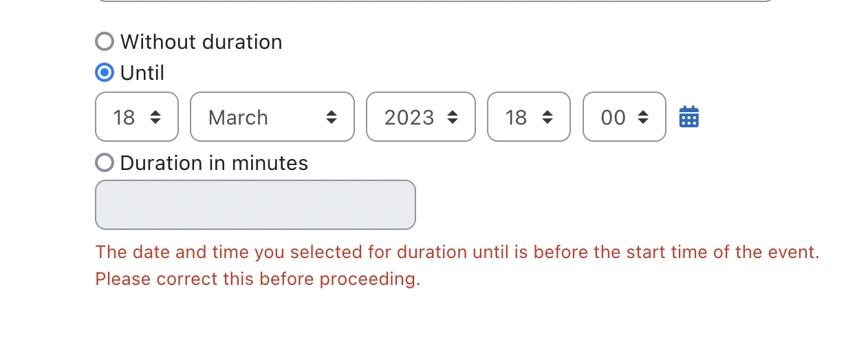Open the day dropdown beside March

tap(137, 117)
